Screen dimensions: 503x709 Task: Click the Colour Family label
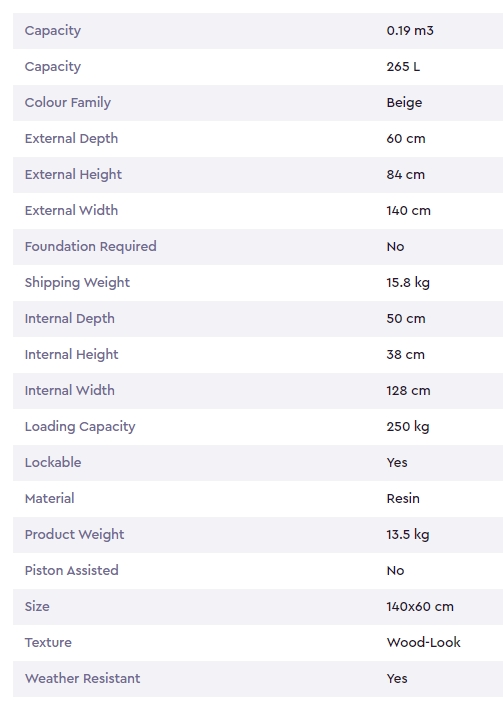coord(68,103)
